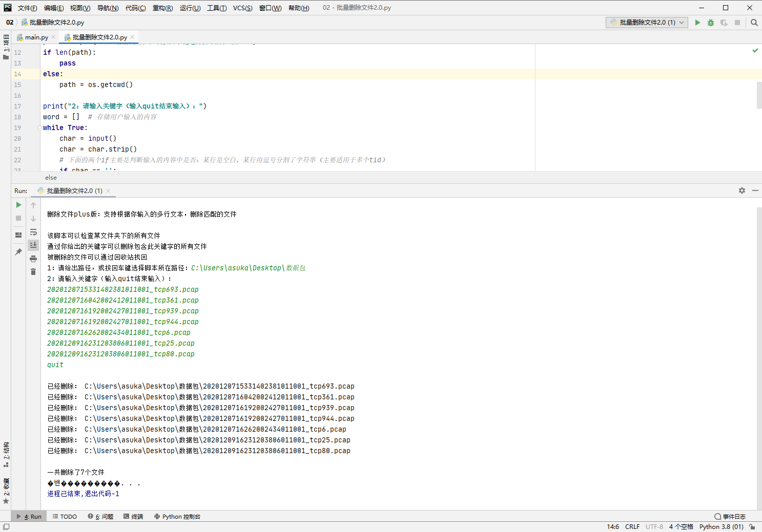Screen dimensions: 762x532
Task: Open 文件(F) menu
Action: (27, 8)
